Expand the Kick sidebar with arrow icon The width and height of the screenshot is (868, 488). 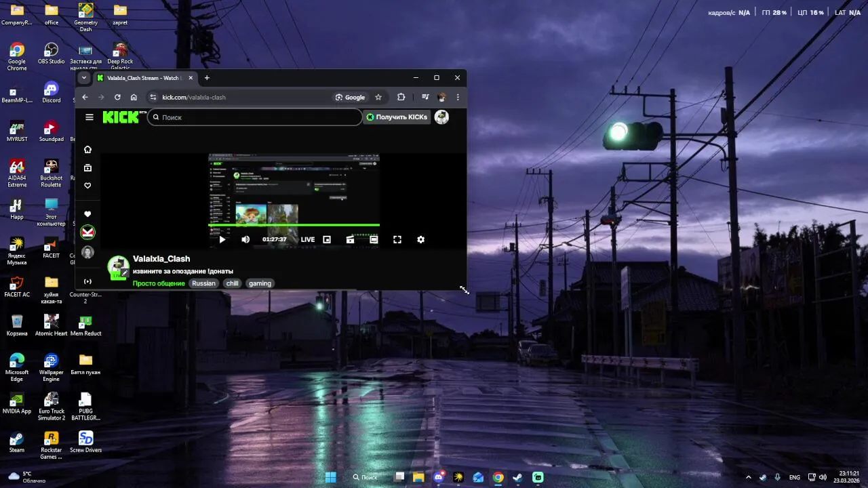pyautogui.click(x=87, y=281)
